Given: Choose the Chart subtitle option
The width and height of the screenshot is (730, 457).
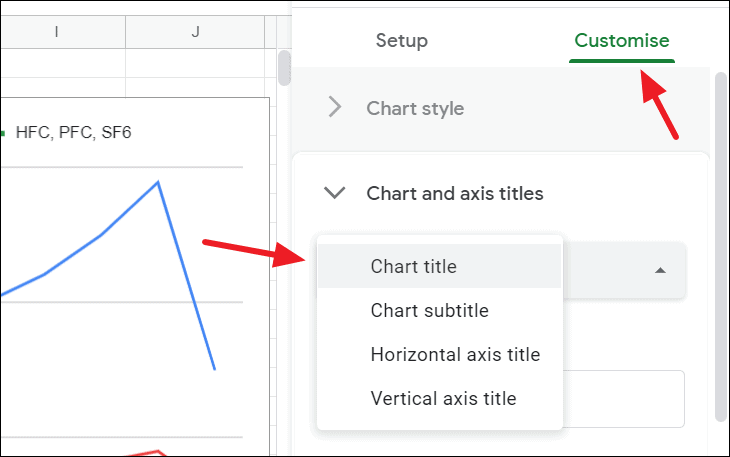Looking at the screenshot, I should 429,310.
